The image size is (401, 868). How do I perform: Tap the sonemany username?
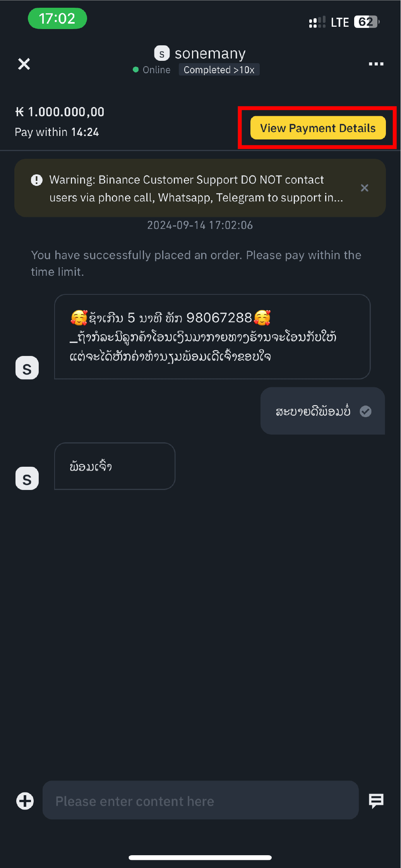[x=210, y=53]
